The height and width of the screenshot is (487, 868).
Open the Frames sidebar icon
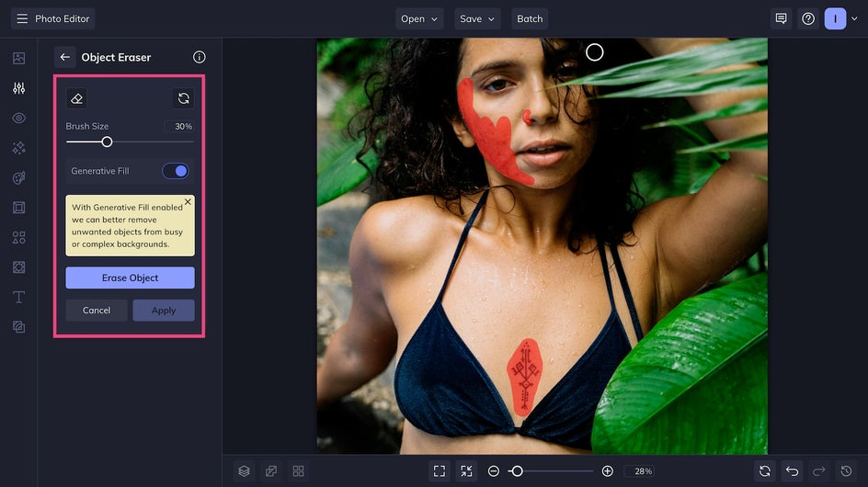click(x=18, y=208)
